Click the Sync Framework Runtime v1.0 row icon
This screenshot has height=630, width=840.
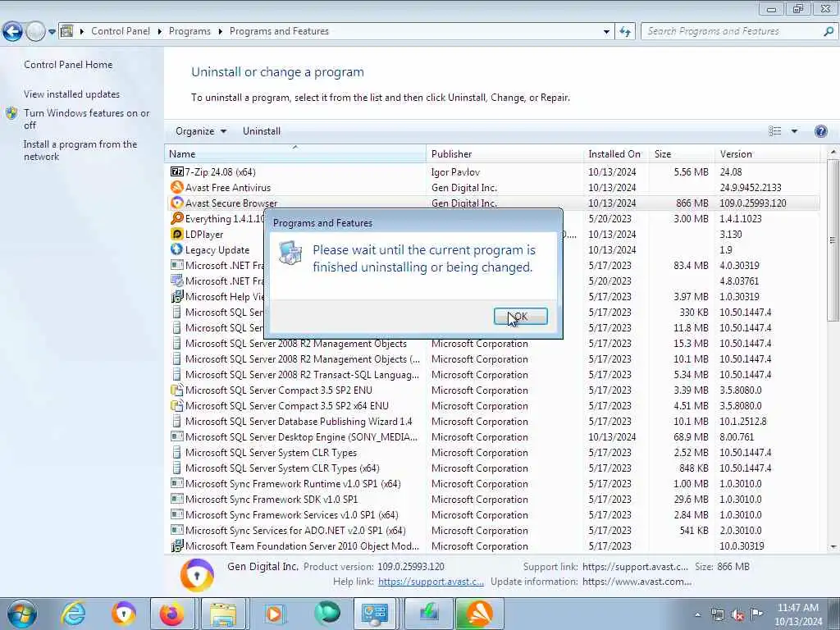177,483
